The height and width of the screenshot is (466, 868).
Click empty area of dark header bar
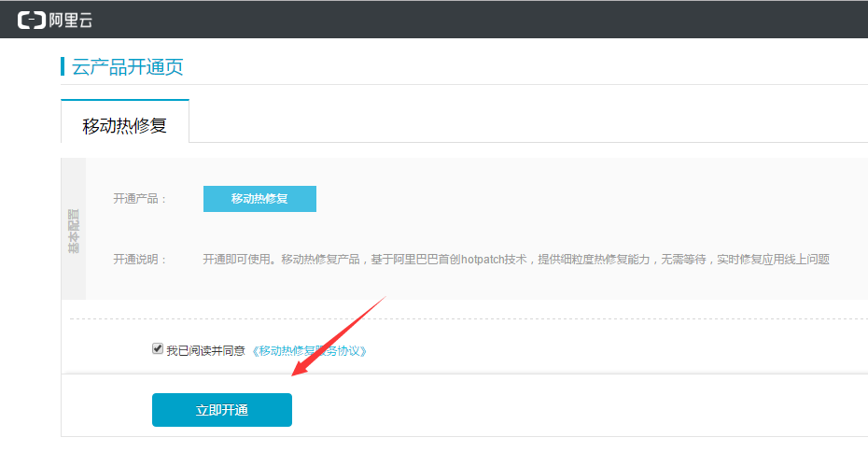[x=476, y=20]
